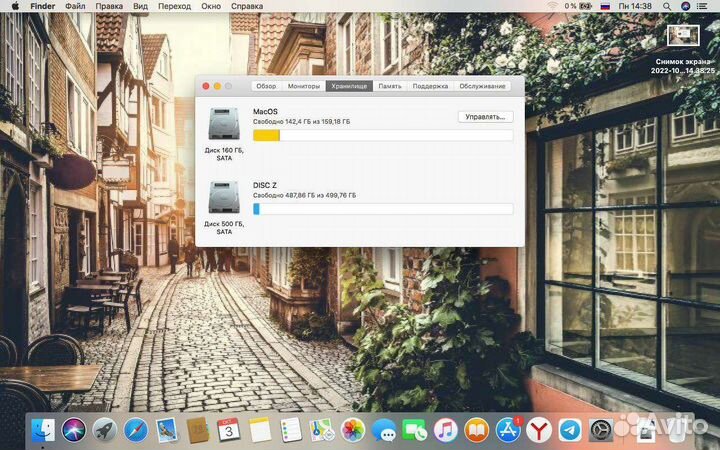Switch to the Обслуживание tab
The image size is (720, 450).
click(482, 86)
